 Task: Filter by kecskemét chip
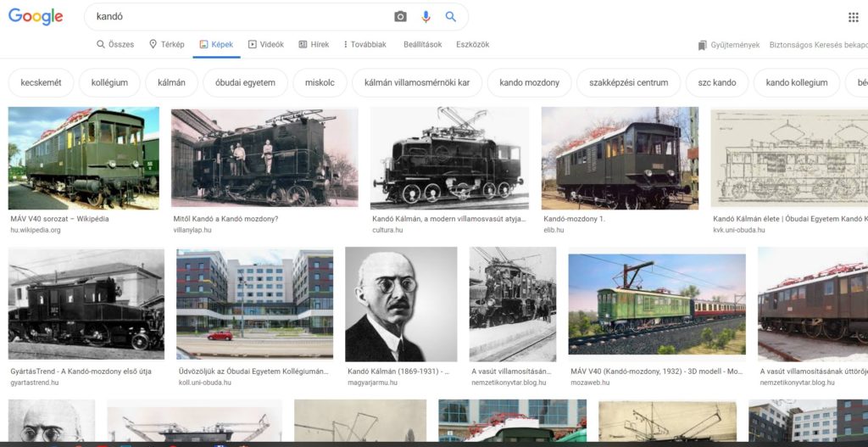41,82
